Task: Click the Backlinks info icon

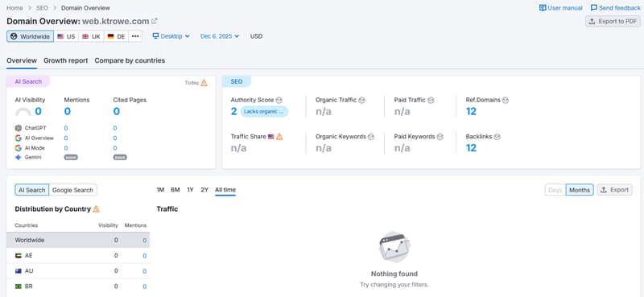Action: click(x=497, y=137)
